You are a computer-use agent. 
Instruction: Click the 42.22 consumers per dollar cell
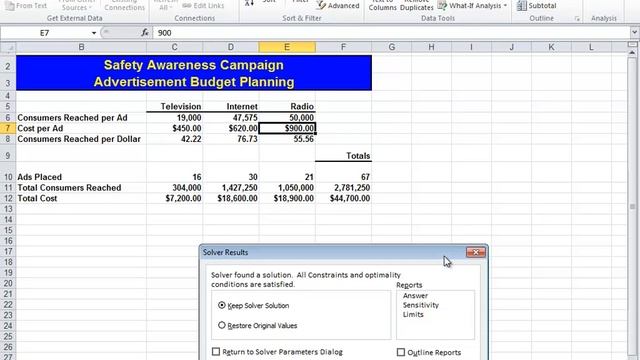click(175, 139)
